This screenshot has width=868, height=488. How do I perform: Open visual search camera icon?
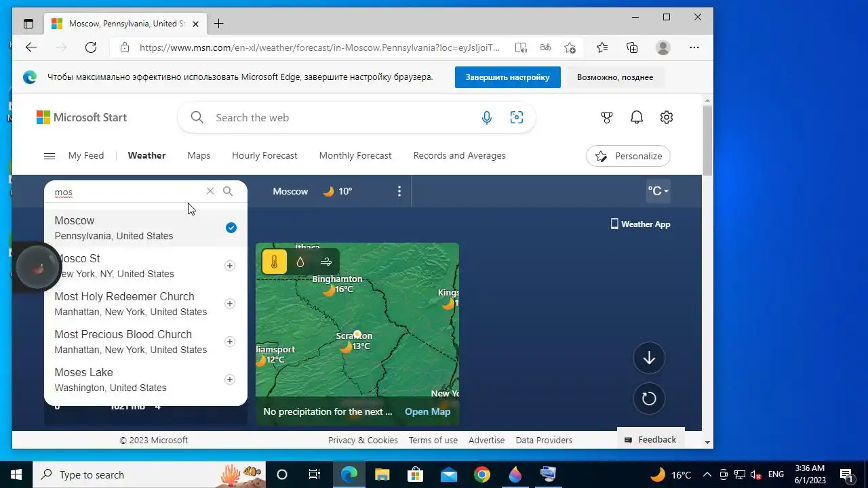(517, 117)
